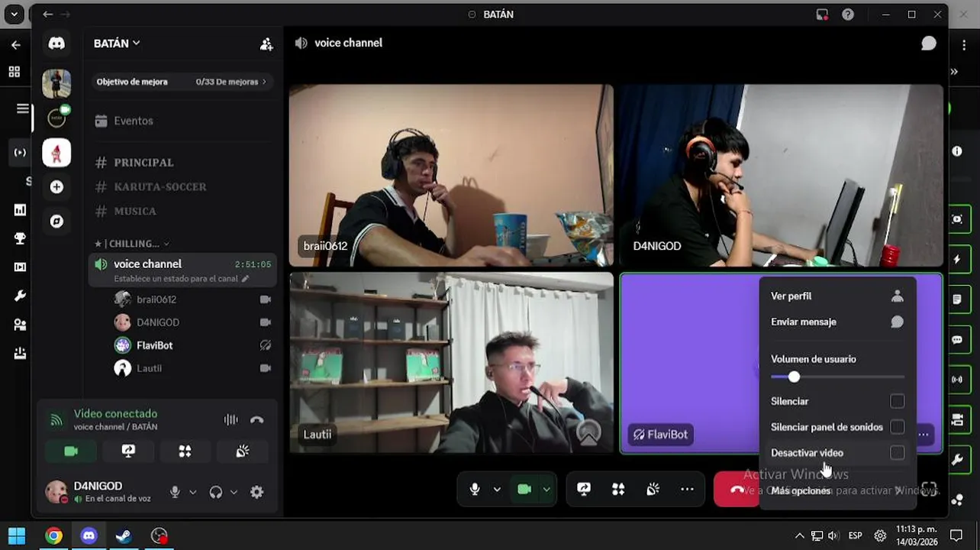The height and width of the screenshot is (550, 980).
Task: Mute microphone in the bottom call bar
Action: pos(475,489)
